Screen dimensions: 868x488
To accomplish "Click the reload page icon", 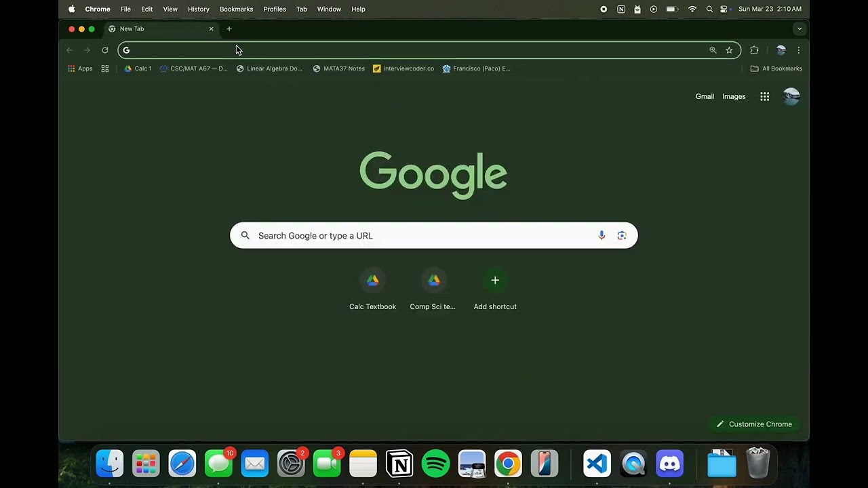I will (x=105, y=50).
